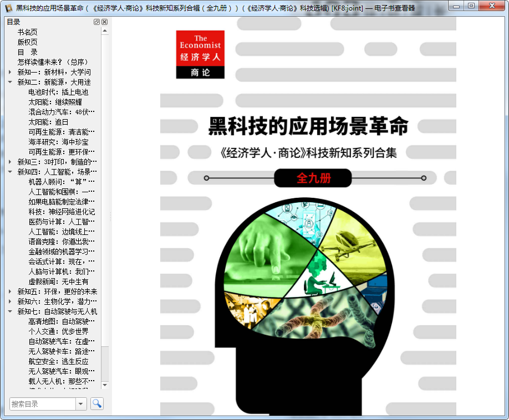The width and height of the screenshot is (509, 420).
Task: Expand the 新知三:3D打印 section
Action: pos(10,161)
